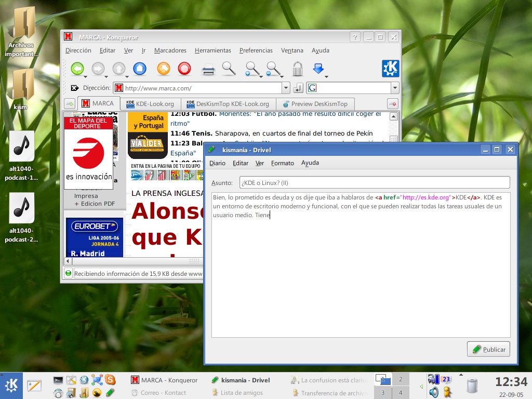Click the gray Forward arrow in Konqueror

98,69
